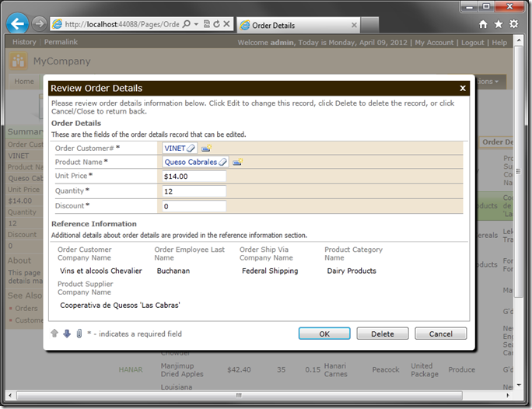Select 'Cooperativa de Quesos Las Cabras' text
Screen dimensions: 532x409
pyautogui.click(x=120, y=306)
